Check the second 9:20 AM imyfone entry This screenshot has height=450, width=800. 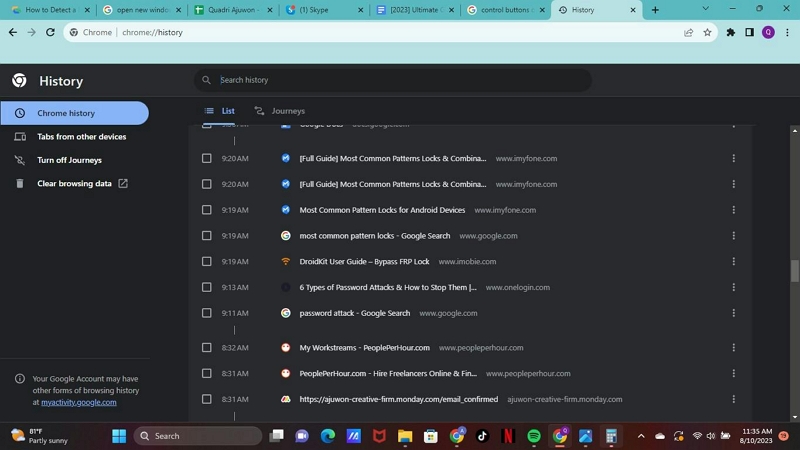[207, 184]
